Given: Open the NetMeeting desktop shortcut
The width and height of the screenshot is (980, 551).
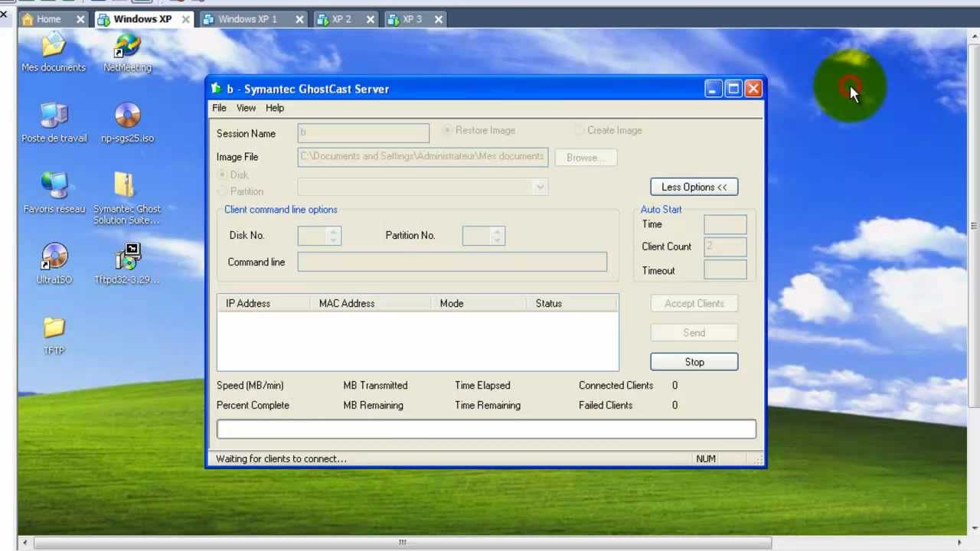Looking at the screenshot, I should pyautogui.click(x=127, y=52).
